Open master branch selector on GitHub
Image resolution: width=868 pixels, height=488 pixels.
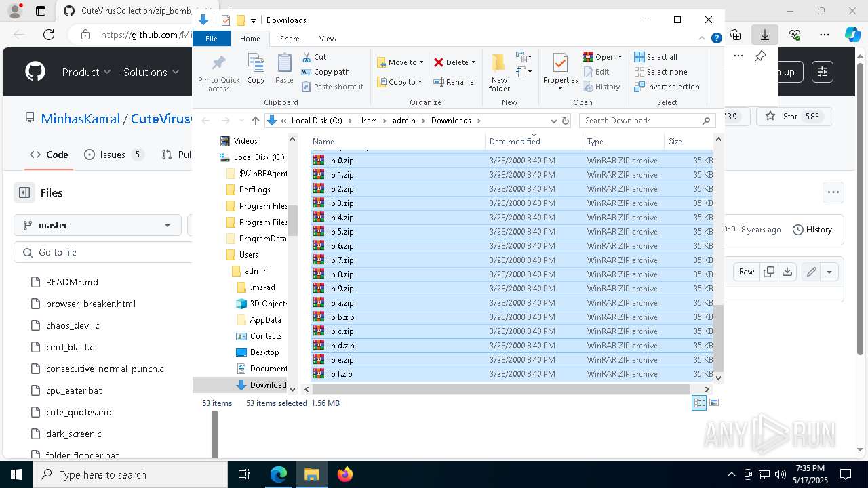click(x=98, y=225)
